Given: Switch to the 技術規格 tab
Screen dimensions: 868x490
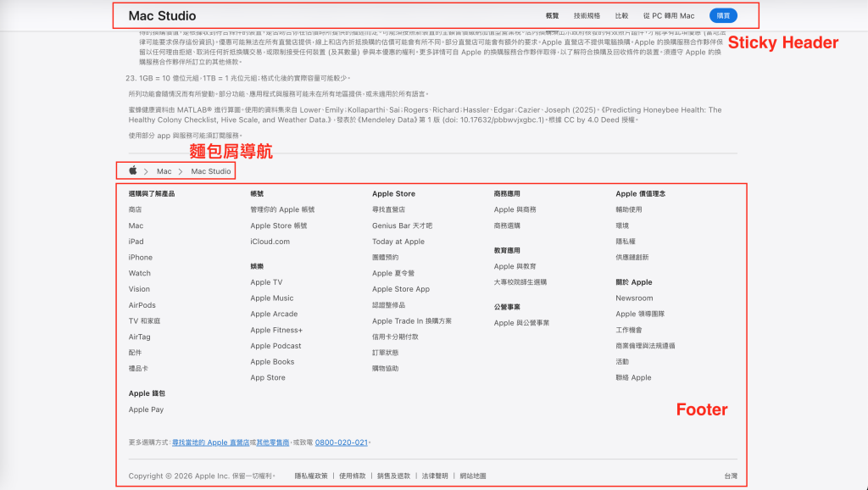Looking at the screenshot, I should point(587,16).
